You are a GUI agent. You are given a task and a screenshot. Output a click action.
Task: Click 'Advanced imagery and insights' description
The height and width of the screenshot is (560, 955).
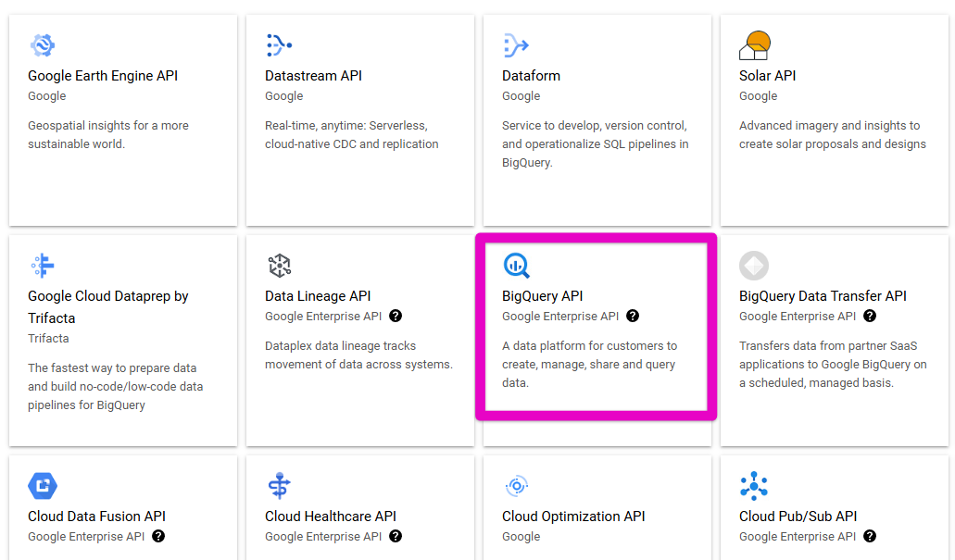click(833, 134)
